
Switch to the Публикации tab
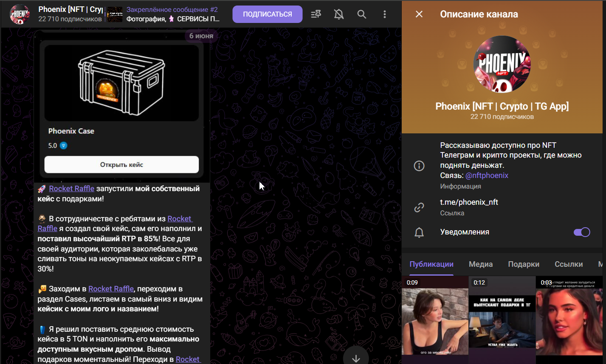(431, 264)
